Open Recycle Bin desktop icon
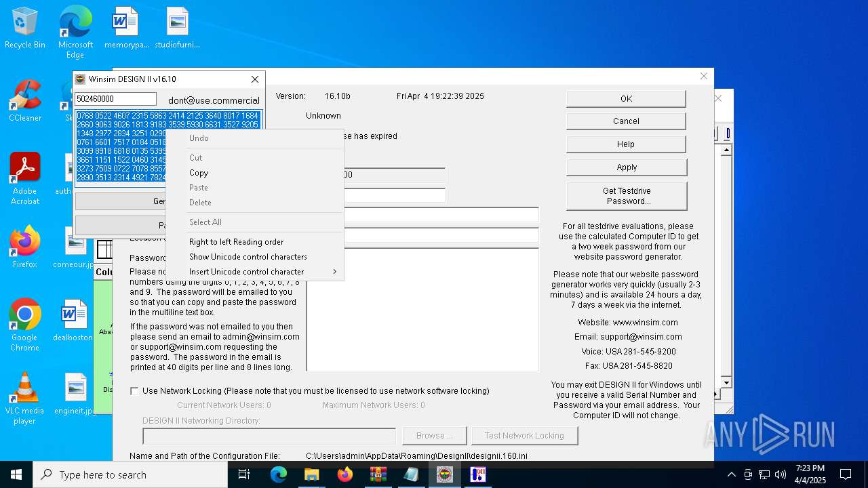This screenshot has width=868, height=488. coord(25,28)
